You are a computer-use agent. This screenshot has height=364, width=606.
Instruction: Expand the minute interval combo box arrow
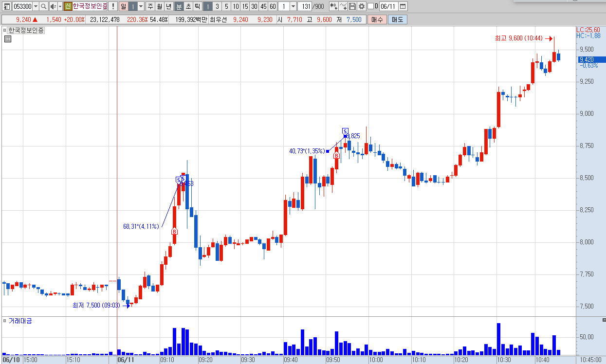pos(293,6)
